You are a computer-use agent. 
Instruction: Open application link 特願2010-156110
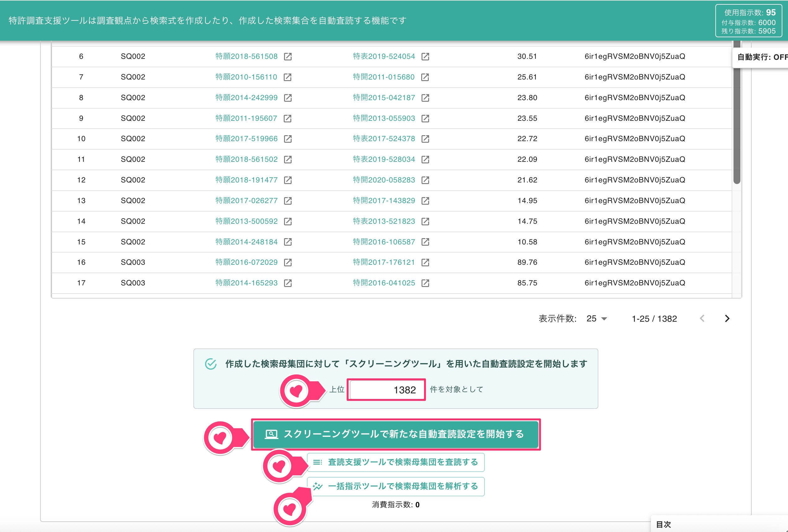click(246, 77)
